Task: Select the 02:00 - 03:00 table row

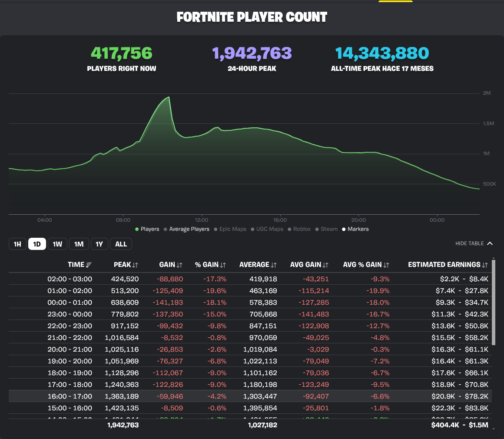Action: point(250,279)
